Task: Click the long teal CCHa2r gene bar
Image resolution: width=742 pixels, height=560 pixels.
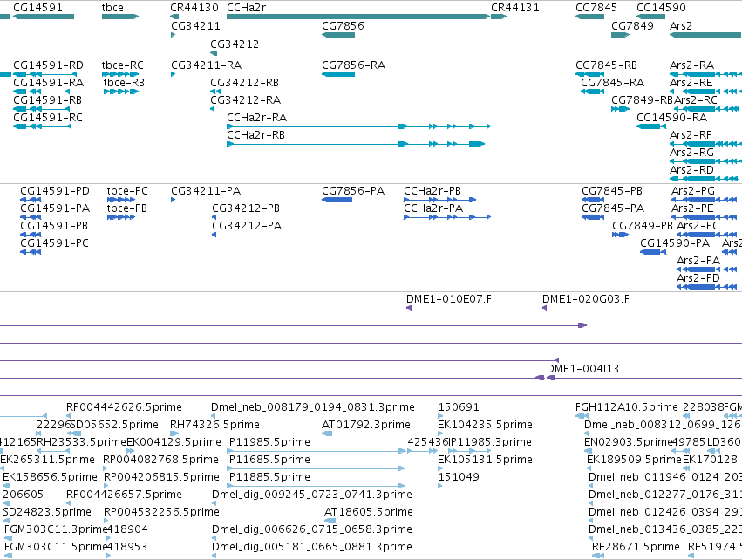Action: [358, 17]
